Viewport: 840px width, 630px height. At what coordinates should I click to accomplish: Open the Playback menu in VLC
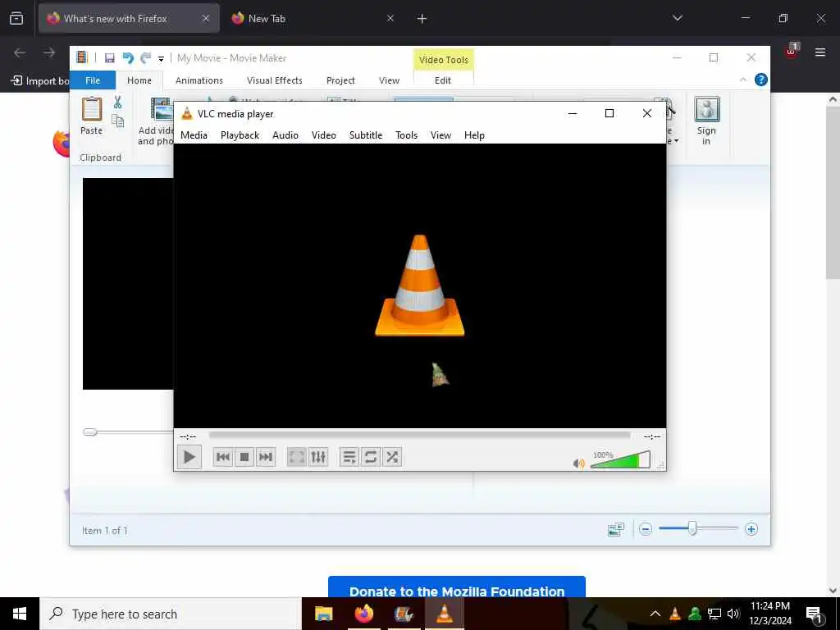(x=240, y=135)
